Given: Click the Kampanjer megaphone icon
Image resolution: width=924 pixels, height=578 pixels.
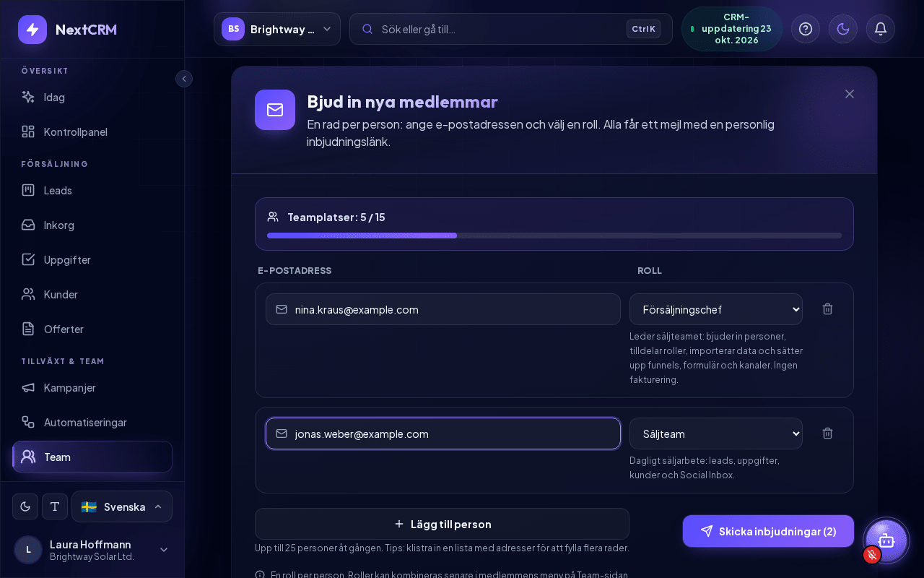Looking at the screenshot, I should pos(28,387).
